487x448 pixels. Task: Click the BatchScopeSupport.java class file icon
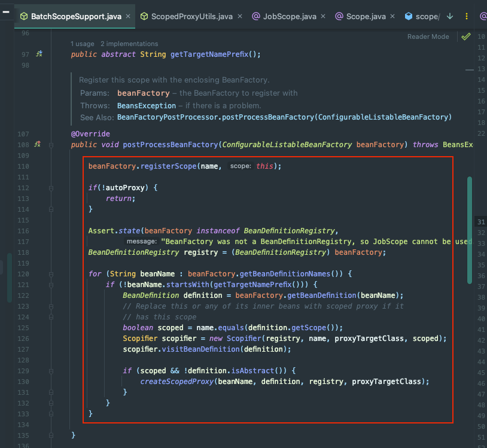tap(23, 16)
